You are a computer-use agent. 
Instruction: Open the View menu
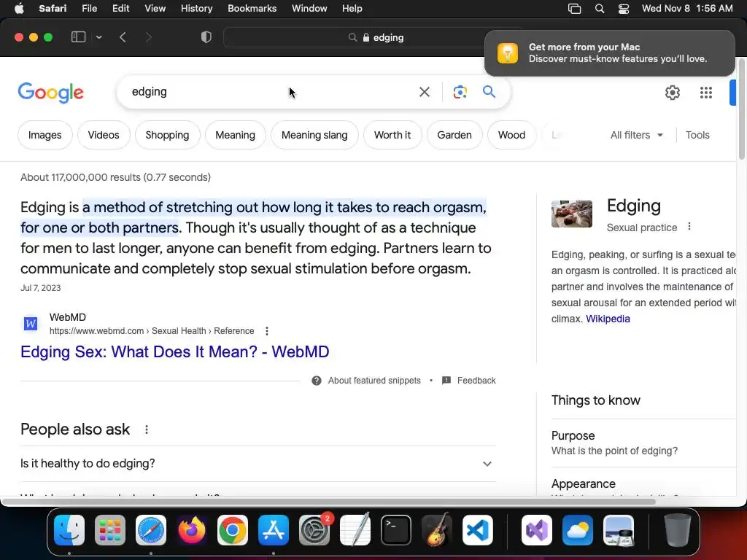[x=155, y=9]
